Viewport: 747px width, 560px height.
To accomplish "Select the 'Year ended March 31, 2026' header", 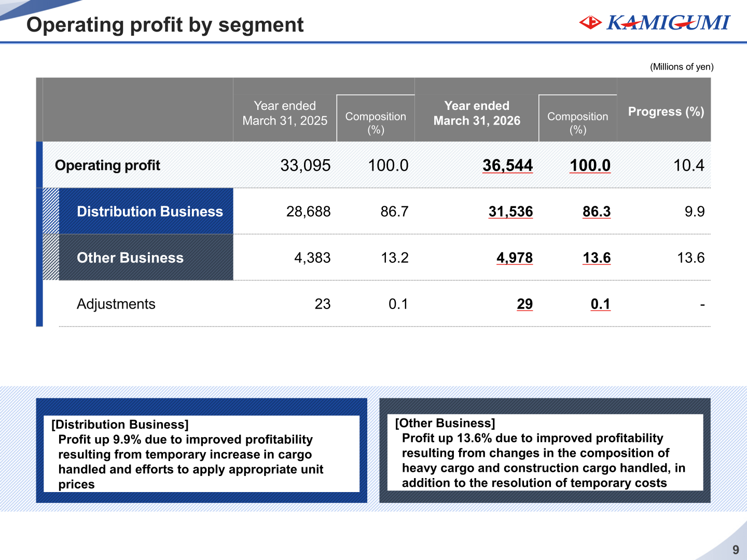I will [477, 113].
